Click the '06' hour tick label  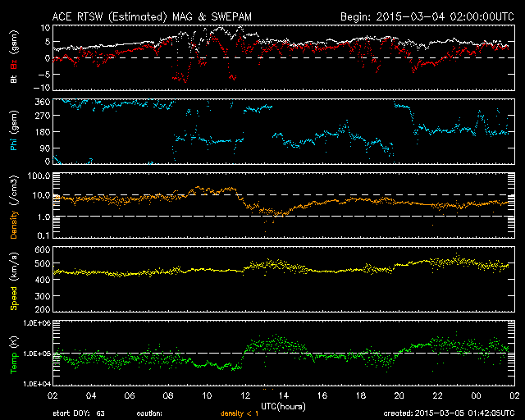coord(130,396)
